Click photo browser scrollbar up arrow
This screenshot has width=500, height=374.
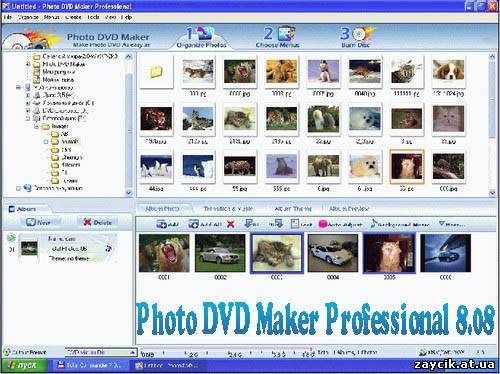click(492, 56)
